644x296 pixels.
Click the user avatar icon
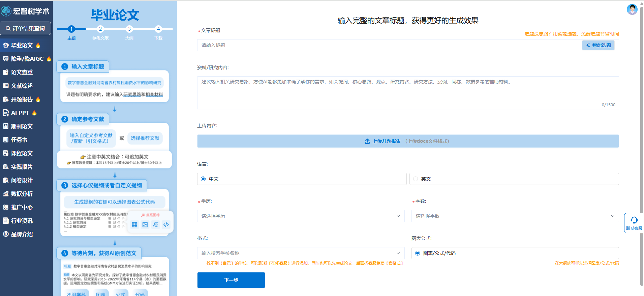point(632,9)
